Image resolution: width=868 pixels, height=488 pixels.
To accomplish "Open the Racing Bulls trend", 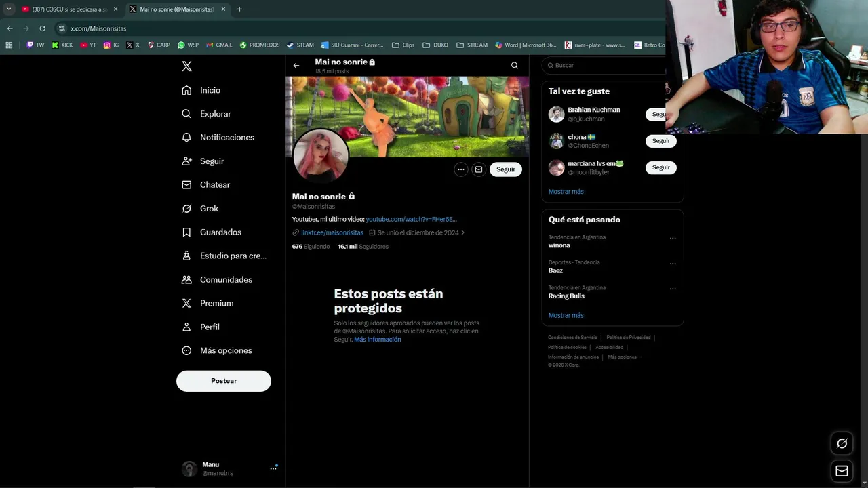I will 566,296.
